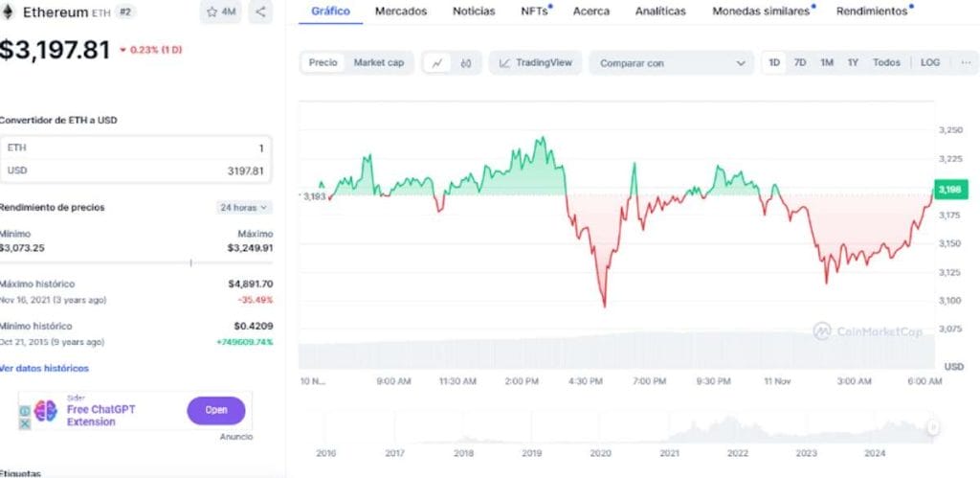The width and height of the screenshot is (980, 478).
Task: Switch to the Monedas similares tab
Action: 763,11
